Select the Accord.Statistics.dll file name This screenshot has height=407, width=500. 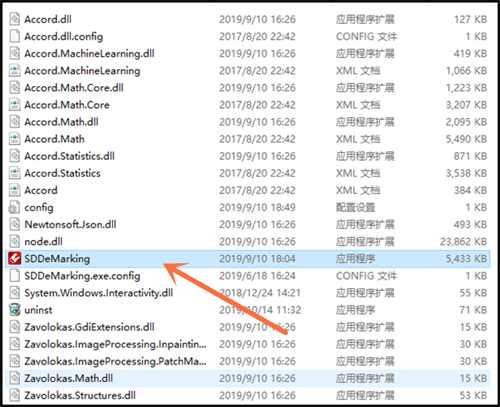69,156
